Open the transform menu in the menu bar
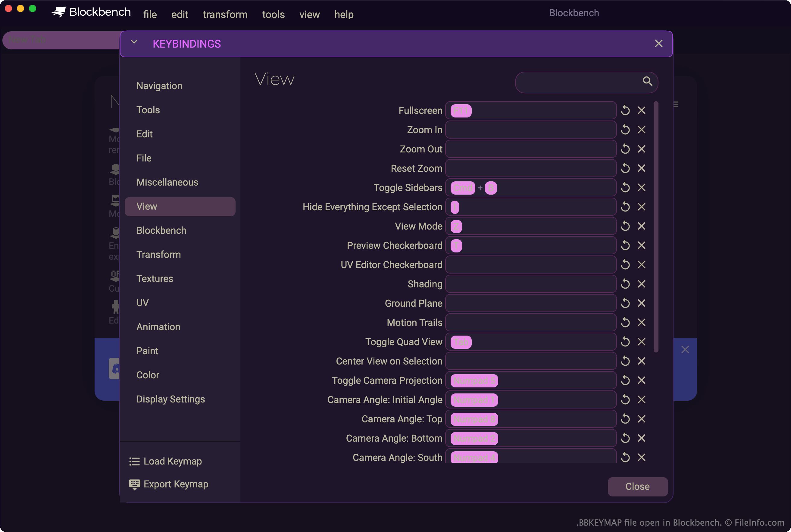The width and height of the screenshot is (791, 532). pos(225,14)
